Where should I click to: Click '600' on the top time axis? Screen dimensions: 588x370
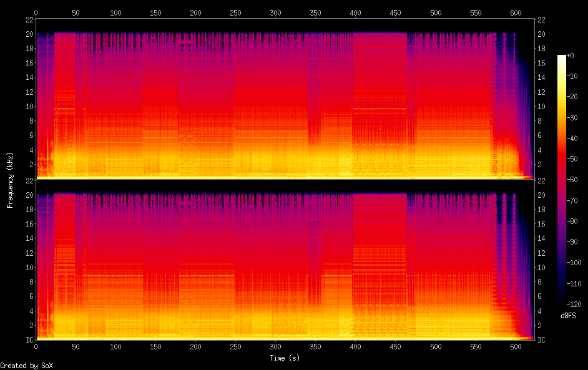click(516, 12)
